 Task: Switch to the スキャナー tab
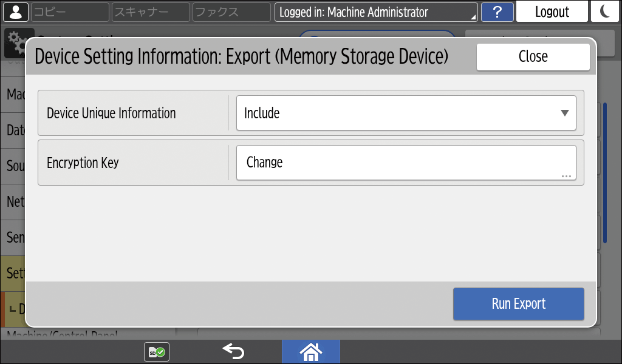[x=150, y=12]
